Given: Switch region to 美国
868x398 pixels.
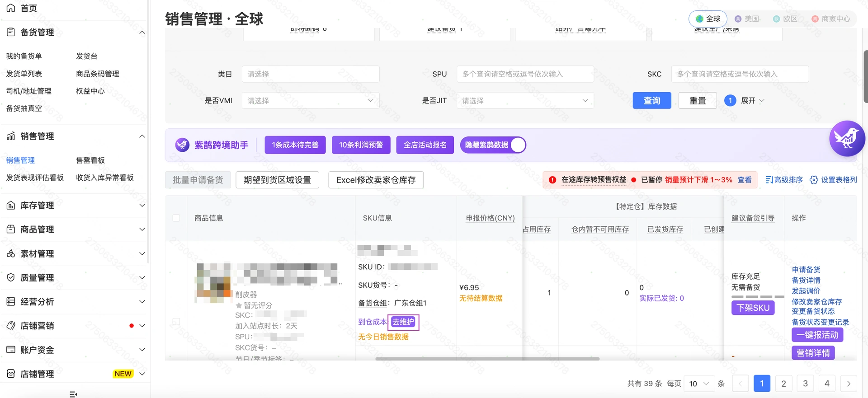Looking at the screenshot, I should [x=748, y=19].
